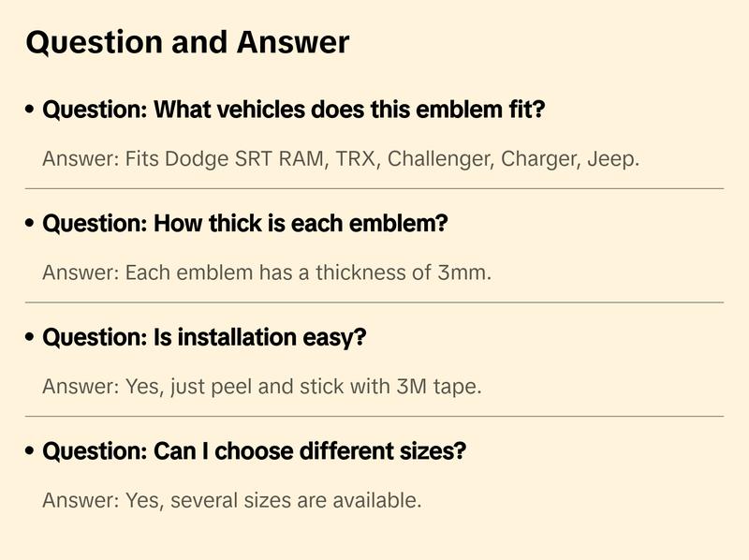Select the "Is installation easy?" question
The width and height of the screenshot is (749, 560).
tap(204, 337)
